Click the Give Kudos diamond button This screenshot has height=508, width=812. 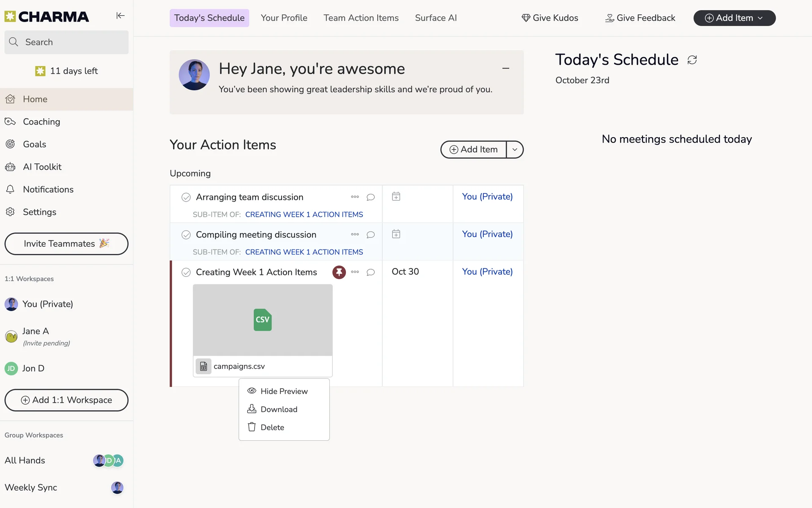[550, 18]
